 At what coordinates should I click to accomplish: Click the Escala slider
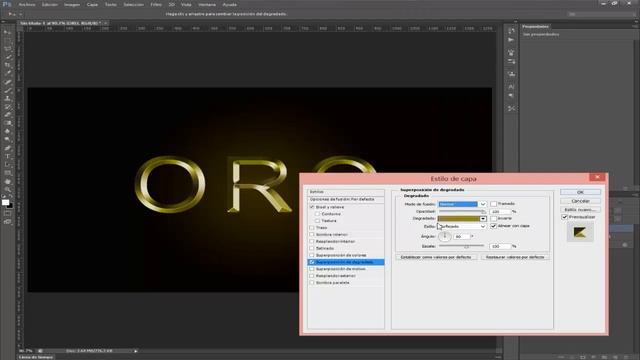461,246
